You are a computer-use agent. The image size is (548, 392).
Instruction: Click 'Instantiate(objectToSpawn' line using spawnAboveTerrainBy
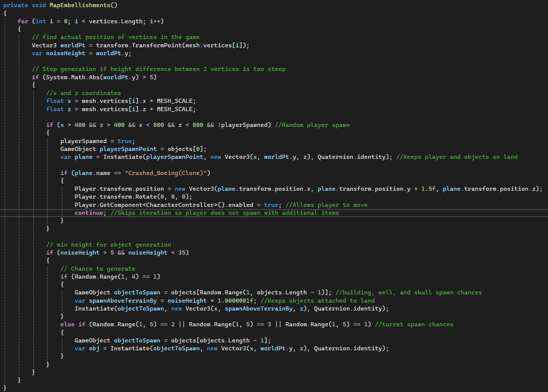(x=232, y=309)
